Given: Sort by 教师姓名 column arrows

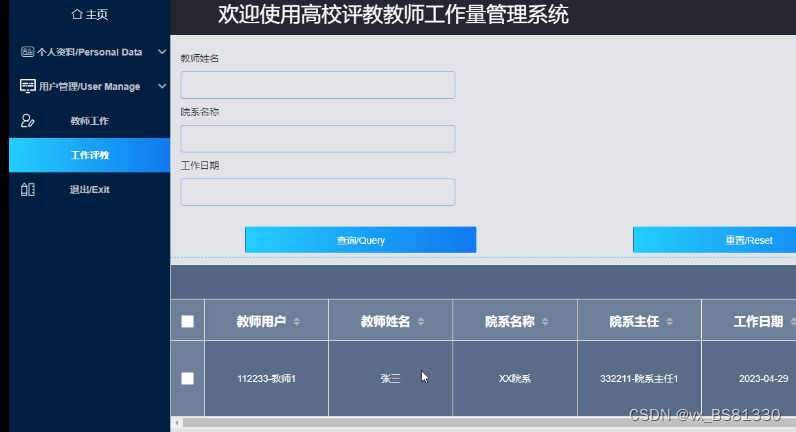Looking at the screenshot, I should tap(421, 321).
